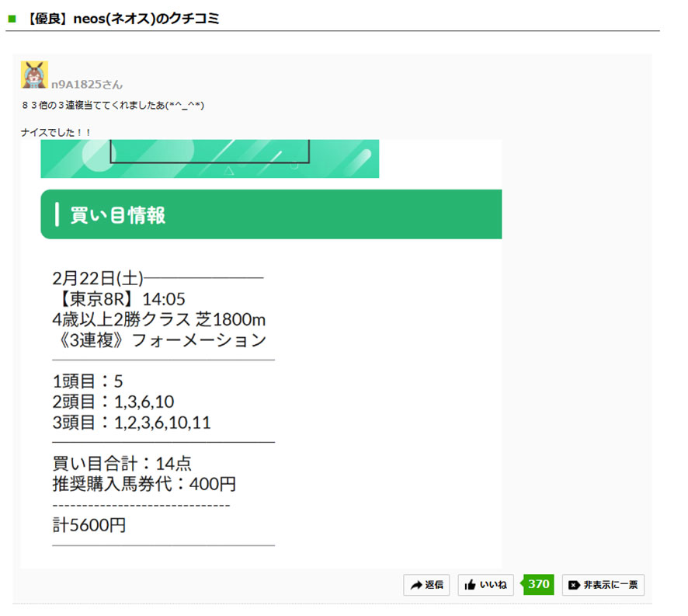Click the reviewer's horse avatar icon
688x616 pixels.
tap(34, 75)
